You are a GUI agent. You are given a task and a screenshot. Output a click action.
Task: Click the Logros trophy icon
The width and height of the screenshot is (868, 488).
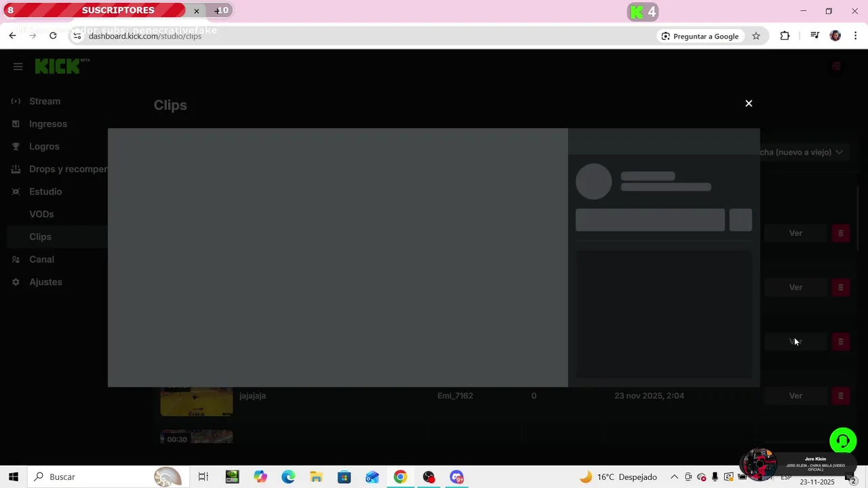point(16,146)
